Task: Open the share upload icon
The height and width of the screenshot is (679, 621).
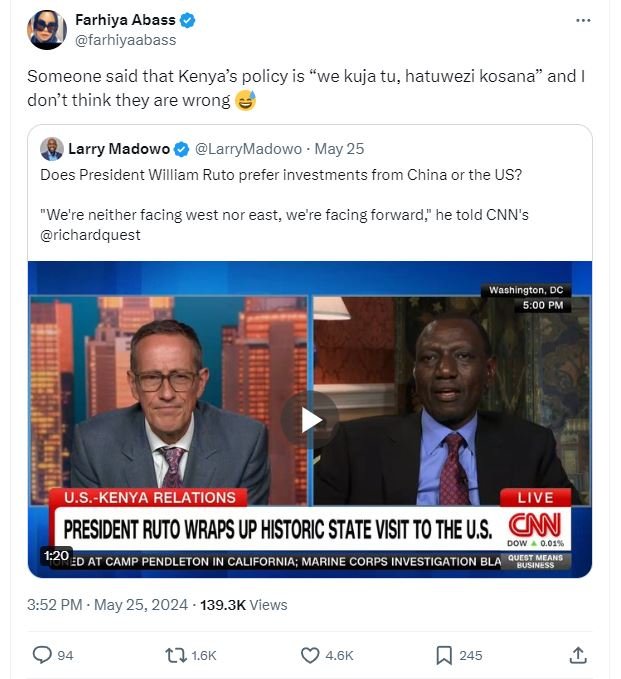Action: coord(578,655)
